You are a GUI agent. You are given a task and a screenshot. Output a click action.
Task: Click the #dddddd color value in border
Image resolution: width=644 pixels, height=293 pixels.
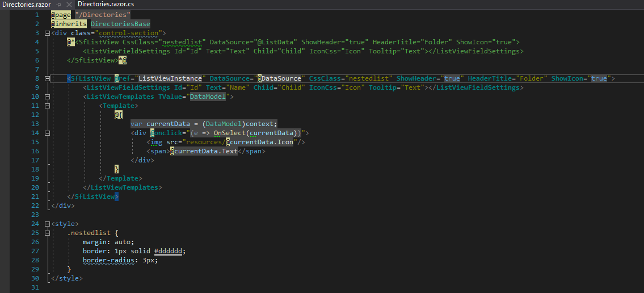click(170, 251)
